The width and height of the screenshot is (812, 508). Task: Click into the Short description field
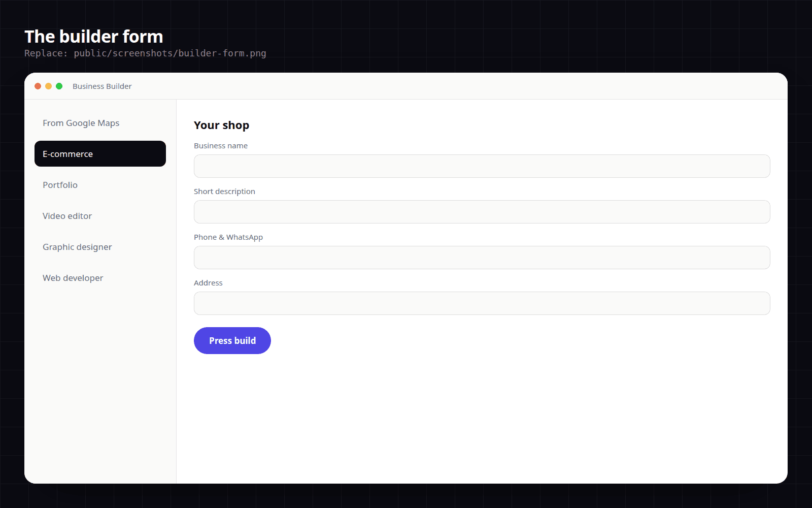click(x=482, y=212)
